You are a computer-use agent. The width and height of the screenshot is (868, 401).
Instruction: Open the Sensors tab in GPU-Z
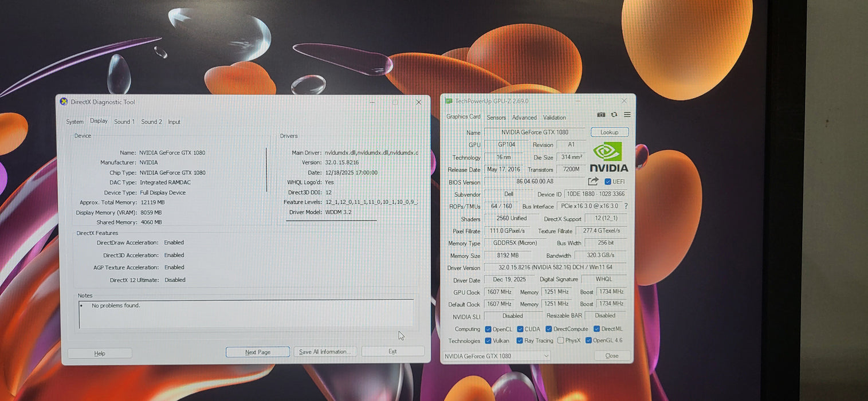coord(496,117)
